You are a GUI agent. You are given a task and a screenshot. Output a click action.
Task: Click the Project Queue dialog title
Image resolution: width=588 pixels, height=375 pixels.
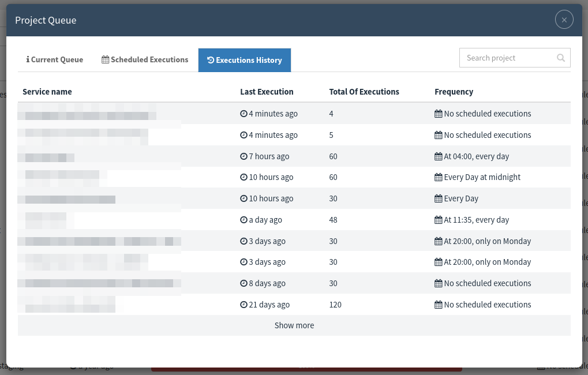click(46, 20)
